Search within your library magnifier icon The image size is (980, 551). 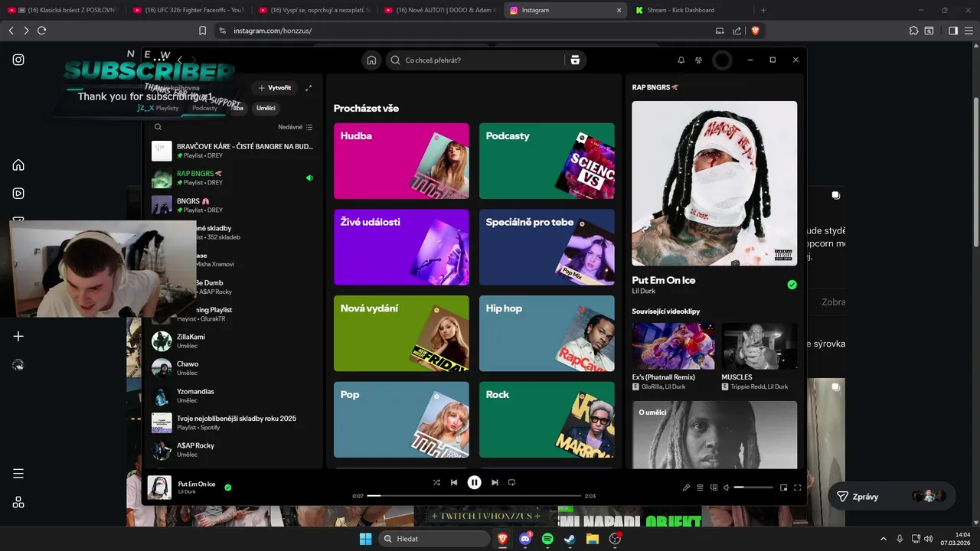coord(158,127)
